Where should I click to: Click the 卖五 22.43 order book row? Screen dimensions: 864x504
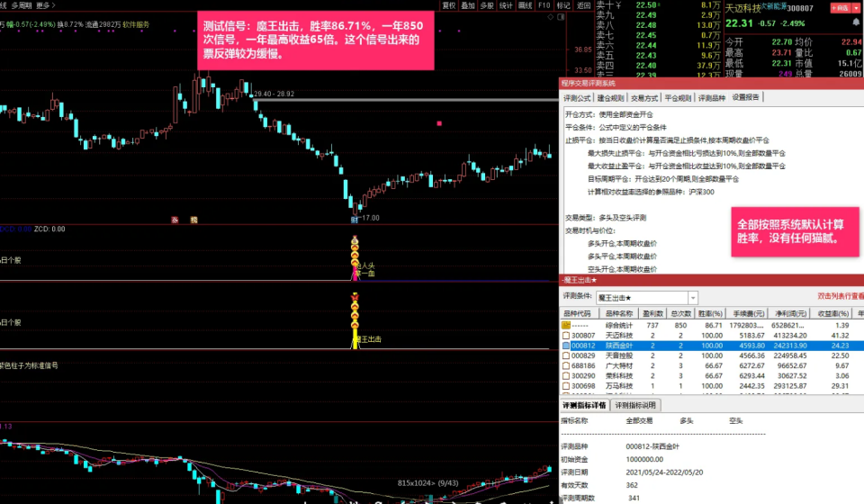click(x=659, y=55)
